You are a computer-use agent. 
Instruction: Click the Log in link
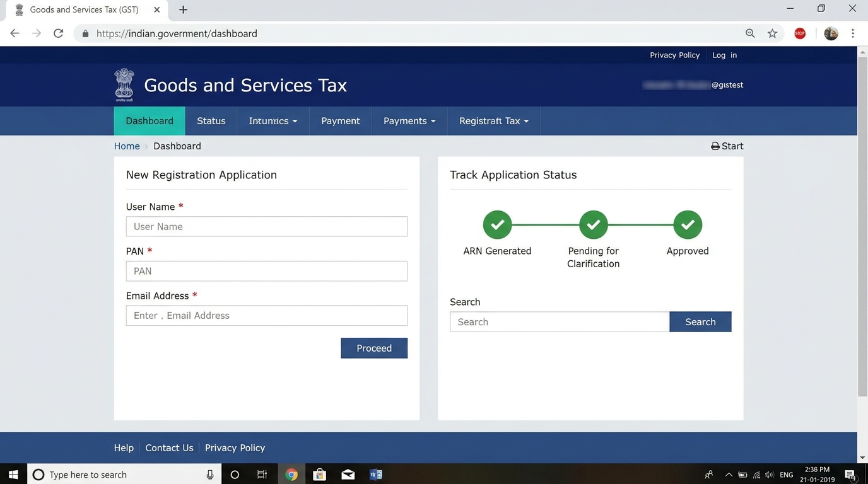(x=725, y=55)
